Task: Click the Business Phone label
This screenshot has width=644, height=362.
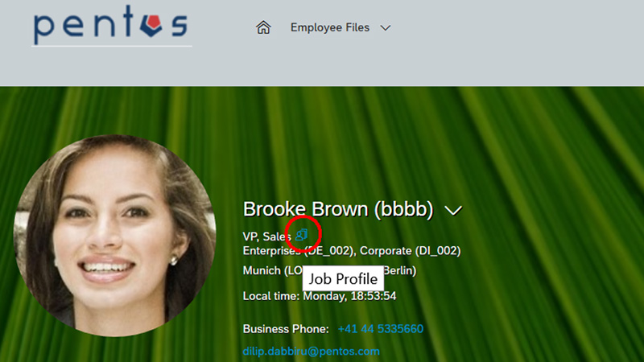Action: point(286,329)
